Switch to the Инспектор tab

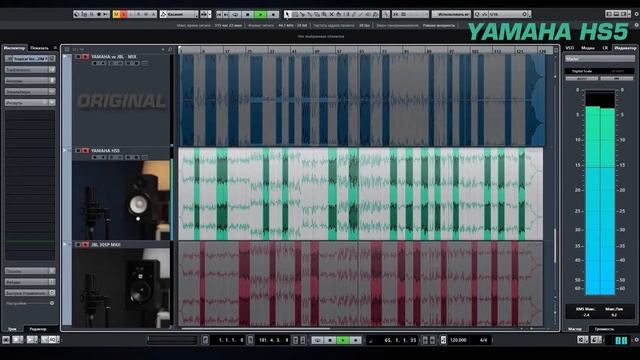14,48
